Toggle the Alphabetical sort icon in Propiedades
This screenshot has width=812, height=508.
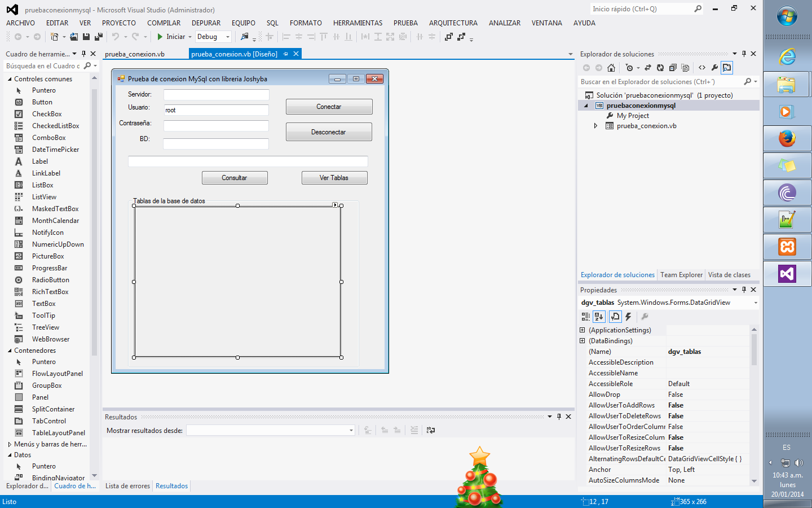click(x=599, y=317)
